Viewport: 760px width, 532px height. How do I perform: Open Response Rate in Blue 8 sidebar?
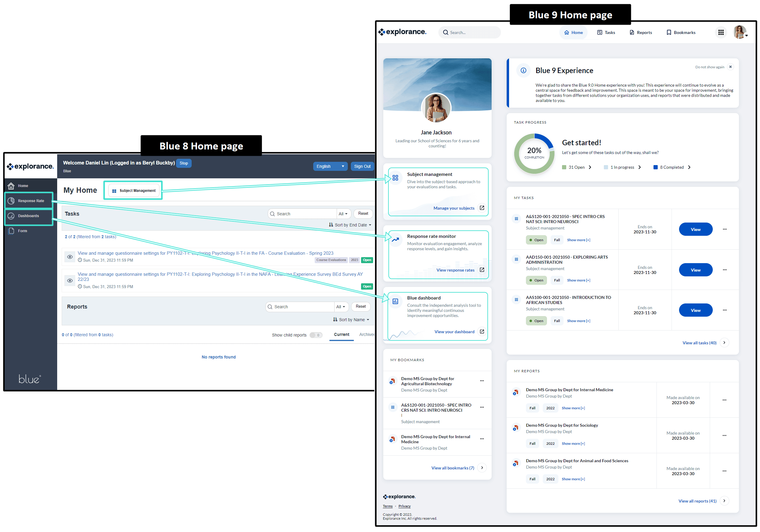(x=29, y=201)
